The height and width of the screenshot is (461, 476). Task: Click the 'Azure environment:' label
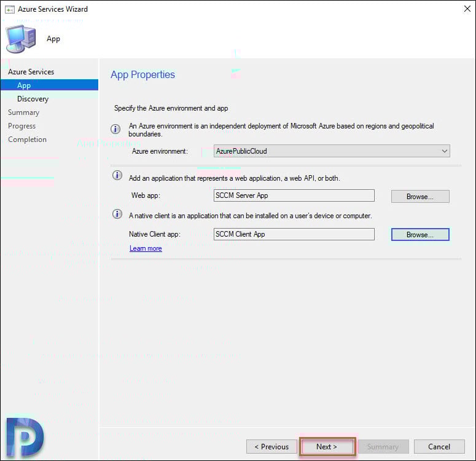click(x=160, y=151)
